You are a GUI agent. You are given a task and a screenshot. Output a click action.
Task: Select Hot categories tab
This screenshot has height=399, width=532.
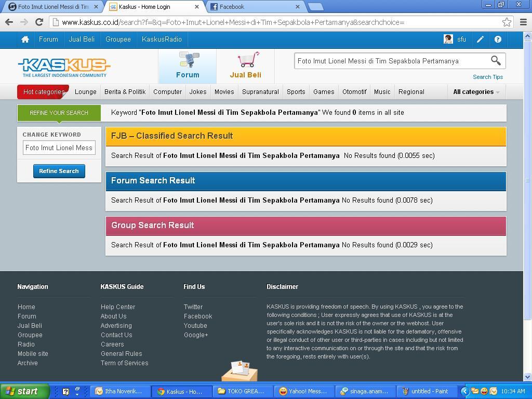[44, 92]
